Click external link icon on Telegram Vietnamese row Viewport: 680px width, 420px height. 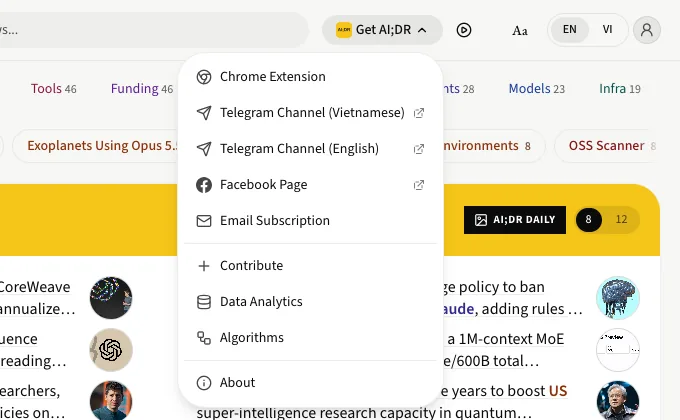pyautogui.click(x=418, y=113)
